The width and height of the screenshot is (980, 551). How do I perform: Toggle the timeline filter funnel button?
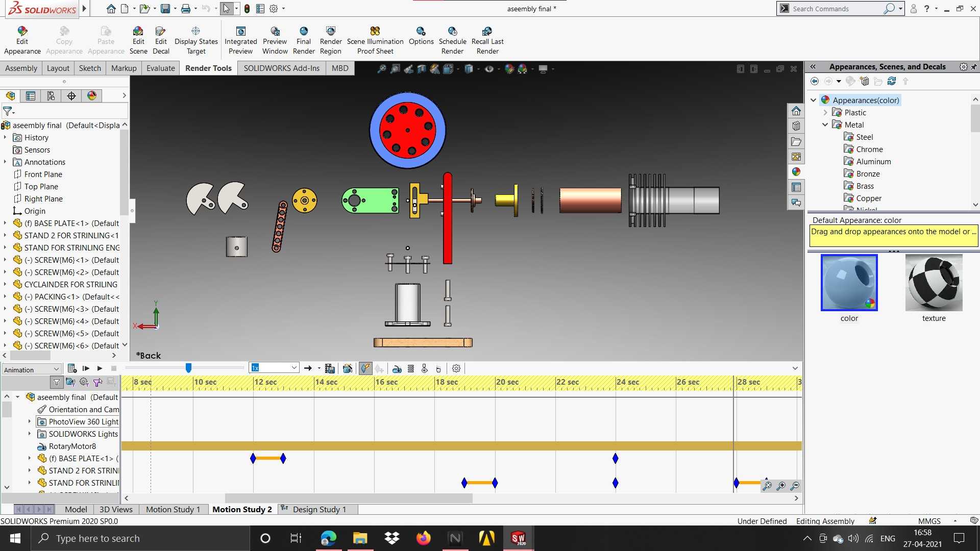57,382
